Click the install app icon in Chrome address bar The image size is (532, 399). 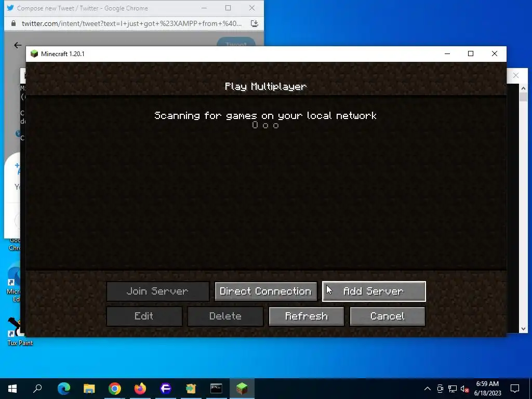point(254,23)
